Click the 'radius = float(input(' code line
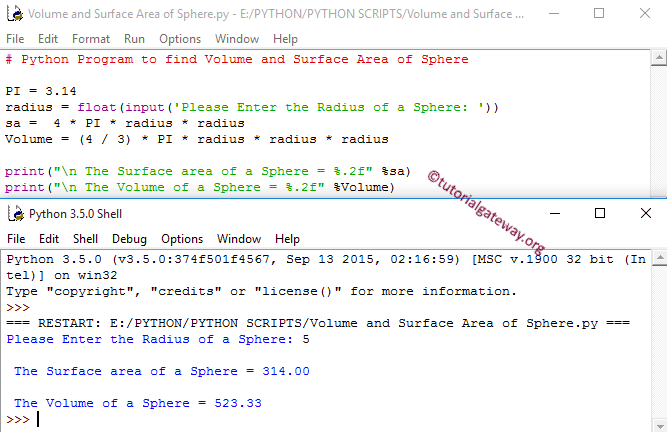 tap(252, 107)
